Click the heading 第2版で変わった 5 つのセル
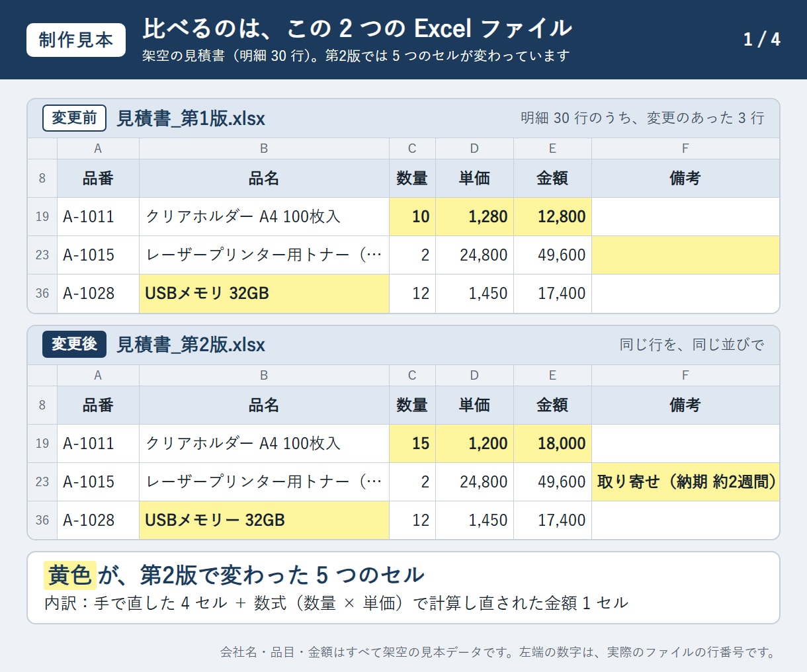 (282, 575)
